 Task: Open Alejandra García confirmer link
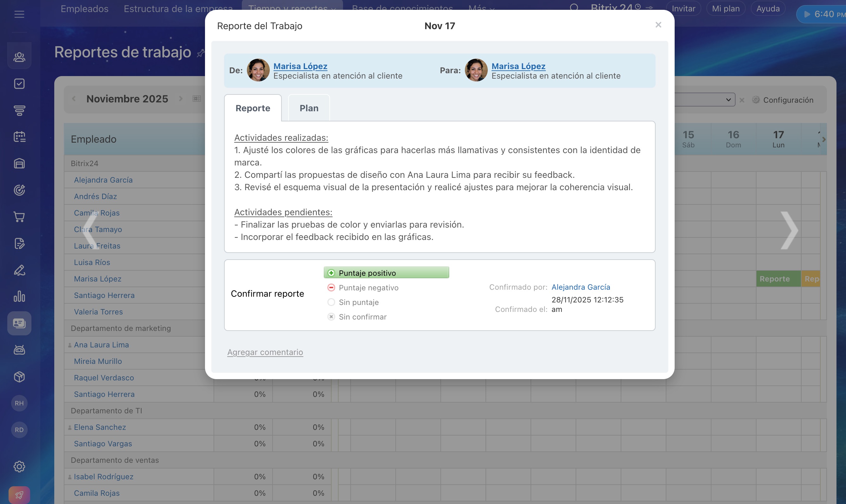tap(580, 287)
